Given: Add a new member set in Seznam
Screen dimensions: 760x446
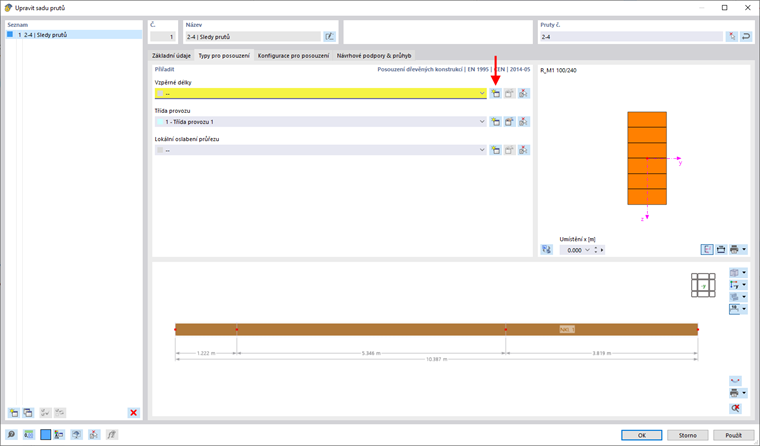Looking at the screenshot, I should coord(14,413).
